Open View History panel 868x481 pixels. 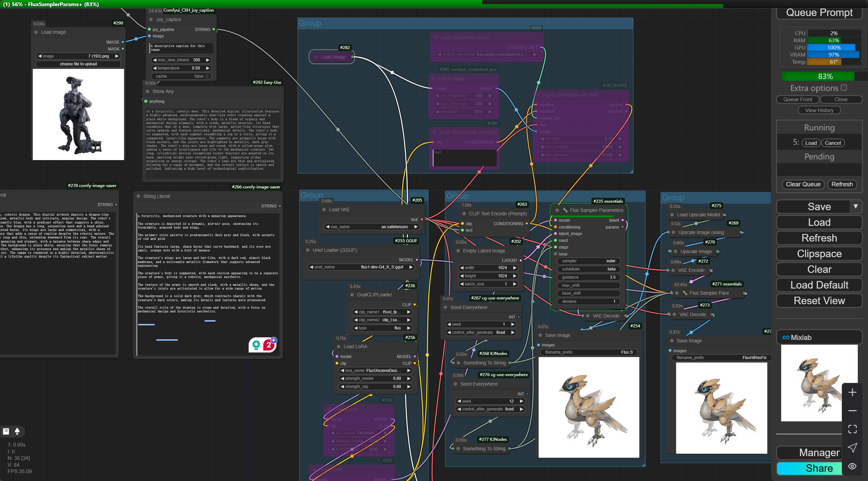coord(819,110)
